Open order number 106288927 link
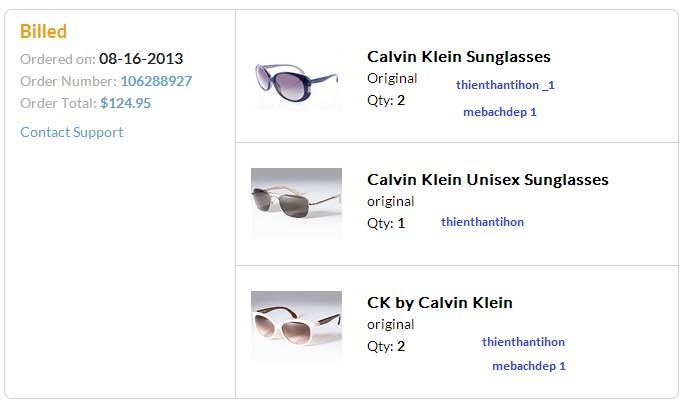 coord(156,81)
